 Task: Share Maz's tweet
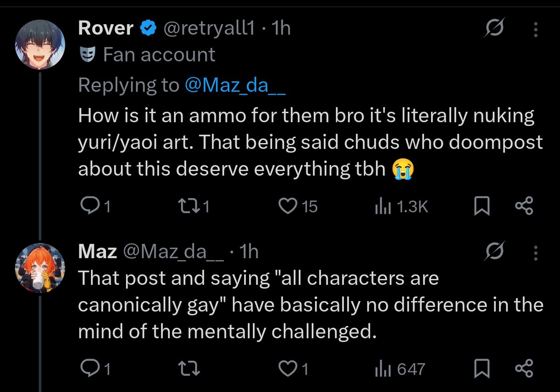[x=524, y=369]
